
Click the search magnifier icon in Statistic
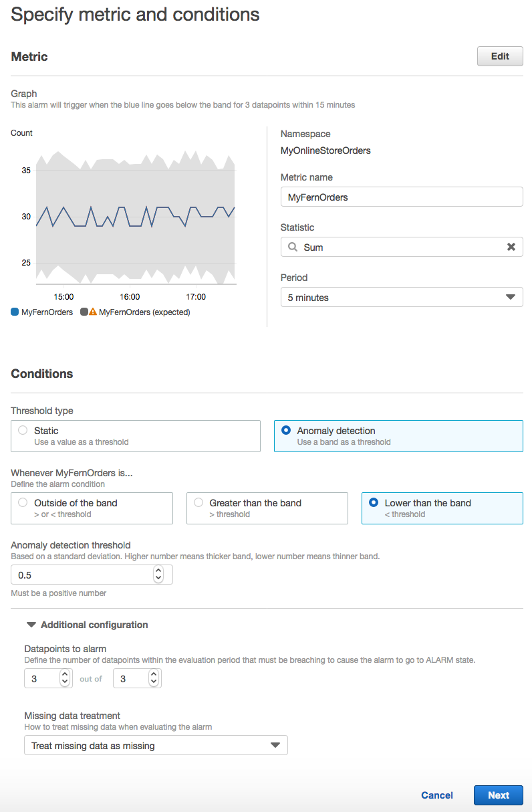pyautogui.click(x=293, y=247)
